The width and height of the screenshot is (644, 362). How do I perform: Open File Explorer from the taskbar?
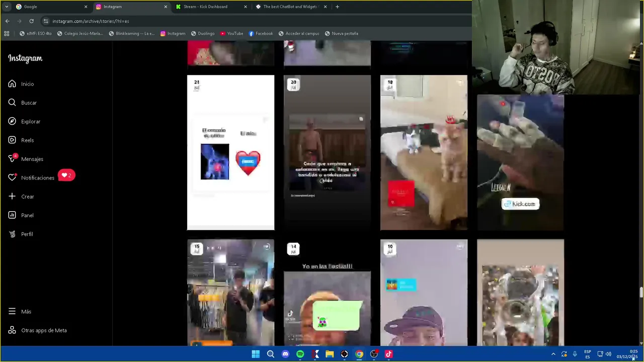coord(330,354)
